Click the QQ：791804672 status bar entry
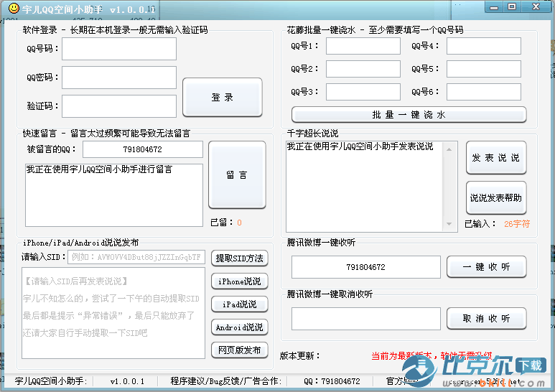This screenshot has width=555, height=392. [332, 381]
